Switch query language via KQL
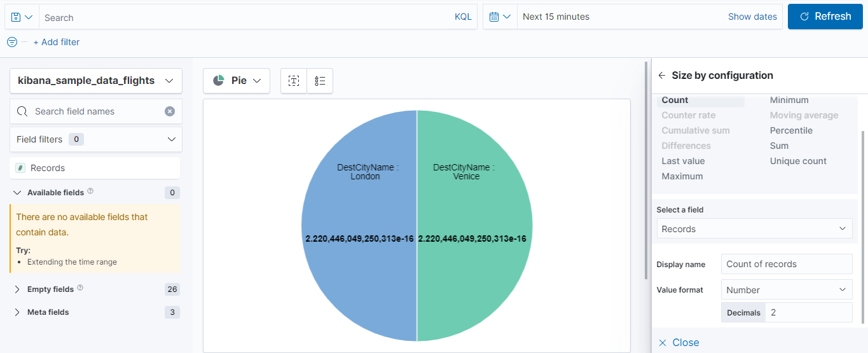868x353 pixels. coord(463,17)
